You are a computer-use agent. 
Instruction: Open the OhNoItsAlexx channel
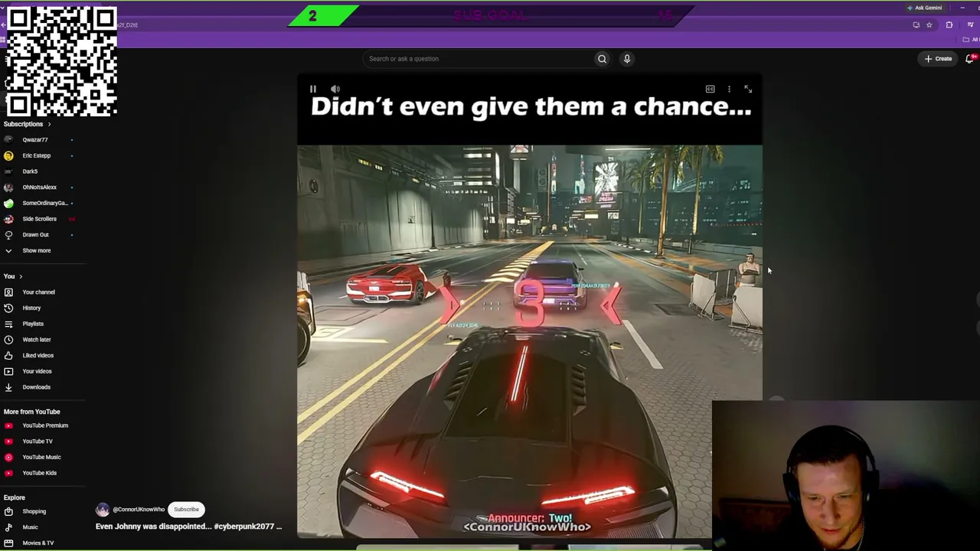coord(38,187)
